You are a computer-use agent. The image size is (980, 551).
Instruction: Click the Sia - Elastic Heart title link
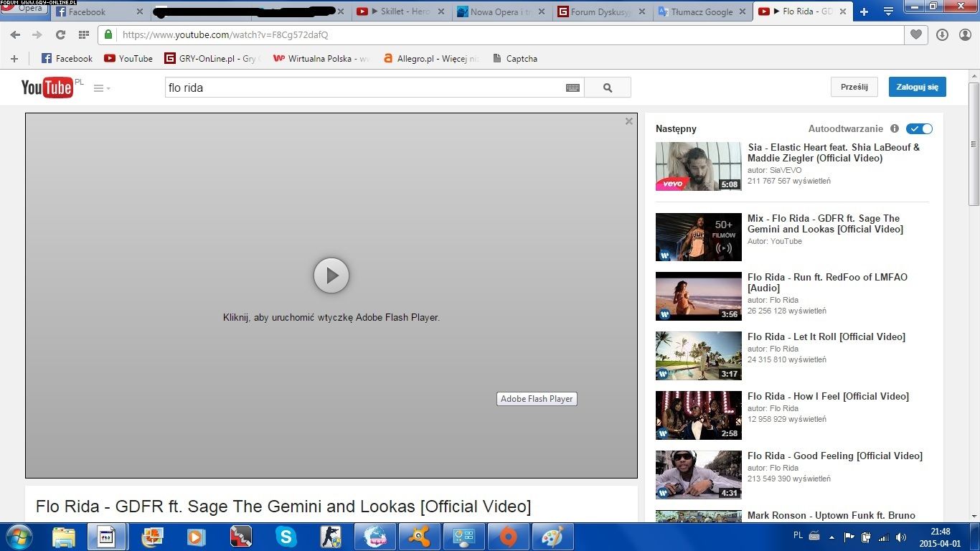point(833,153)
